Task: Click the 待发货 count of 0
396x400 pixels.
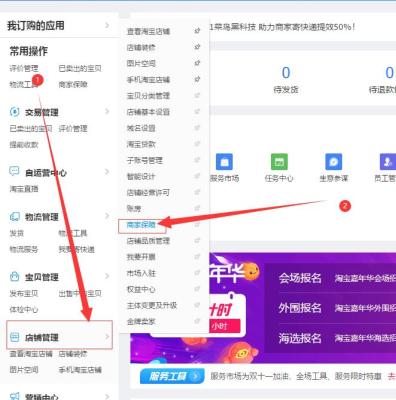Action: point(286,73)
